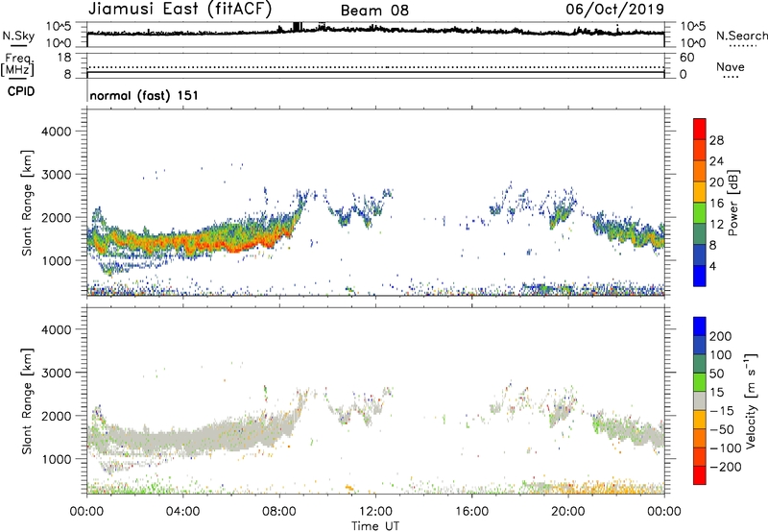Screen dimensions: 768x532
Task: Click "Slant Range [km]" label of power panel
Action: (x=27, y=203)
